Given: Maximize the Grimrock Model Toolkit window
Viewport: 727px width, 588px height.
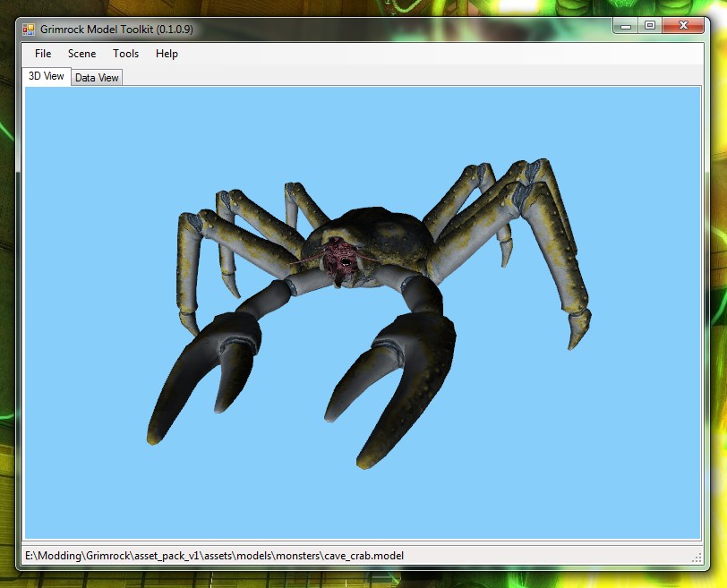Looking at the screenshot, I should (x=650, y=26).
